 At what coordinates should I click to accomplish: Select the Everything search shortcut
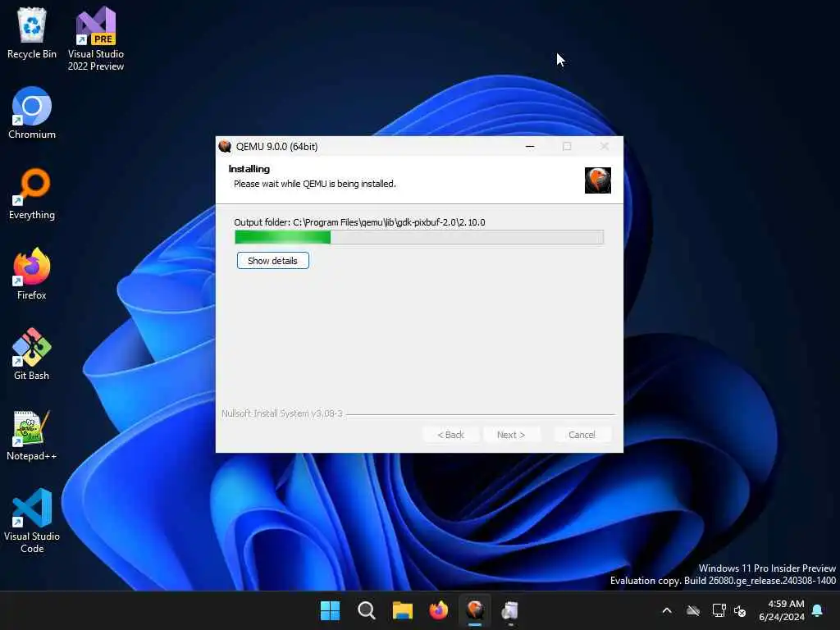pos(32,194)
